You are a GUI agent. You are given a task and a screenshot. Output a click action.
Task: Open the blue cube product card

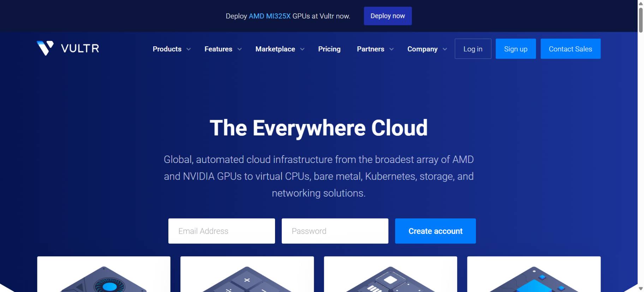[534, 274]
